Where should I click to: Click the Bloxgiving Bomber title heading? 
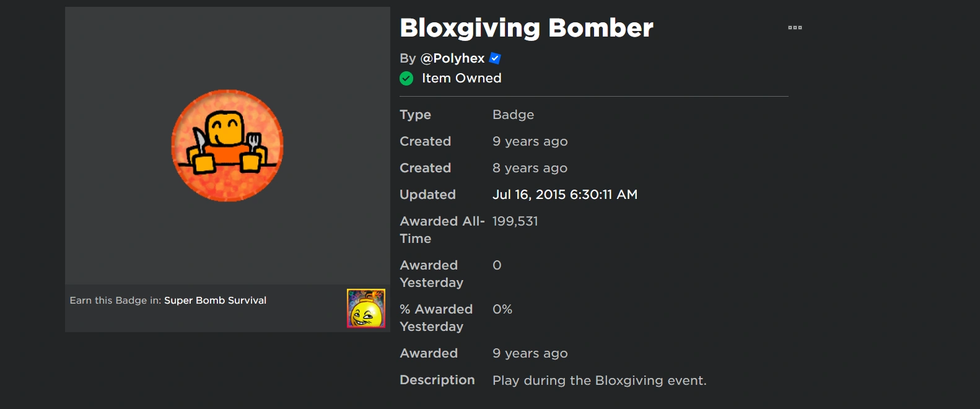(x=526, y=28)
